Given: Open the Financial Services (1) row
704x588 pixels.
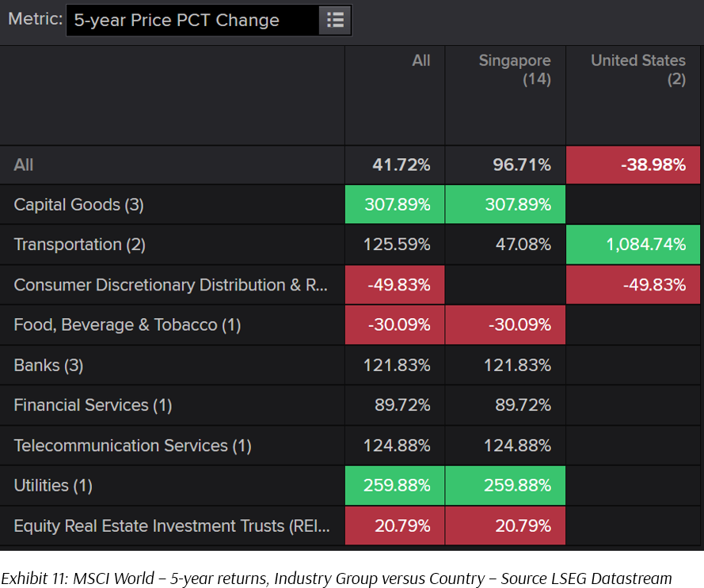Looking at the screenshot, I should point(93,406).
